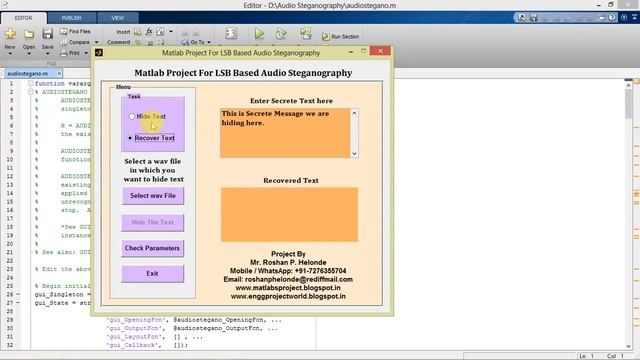Click editor scrollbar down arrow
The image size is (640, 360).
(629, 346)
